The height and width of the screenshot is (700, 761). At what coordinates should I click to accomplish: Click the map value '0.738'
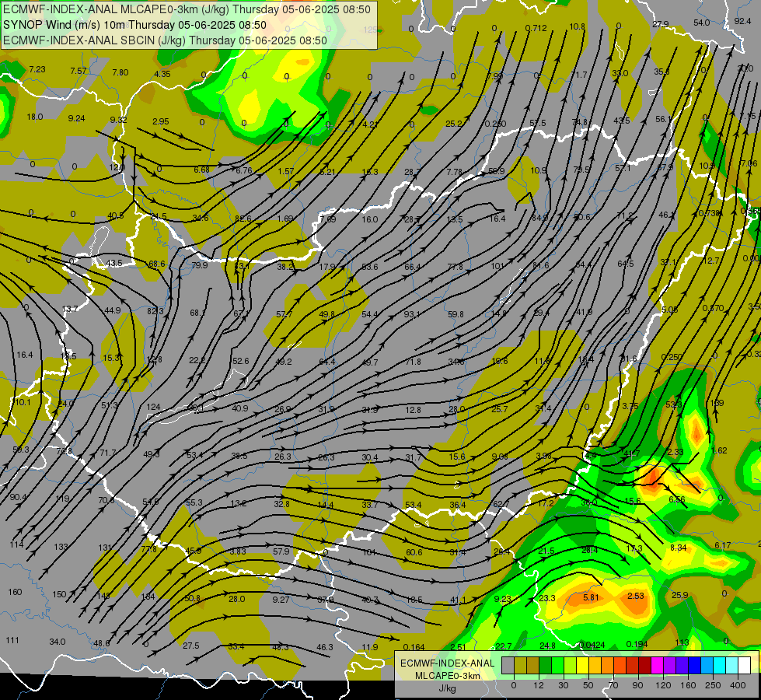point(709,213)
